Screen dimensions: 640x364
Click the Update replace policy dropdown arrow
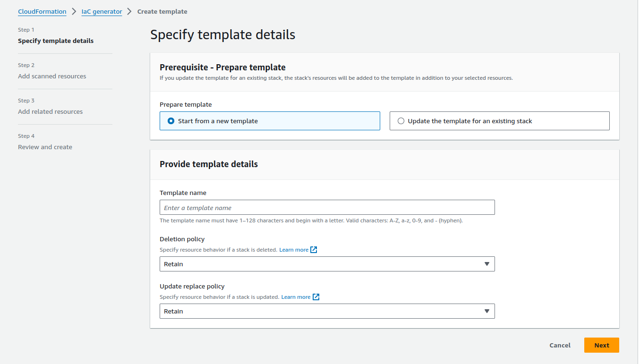pyautogui.click(x=487, y=311)
